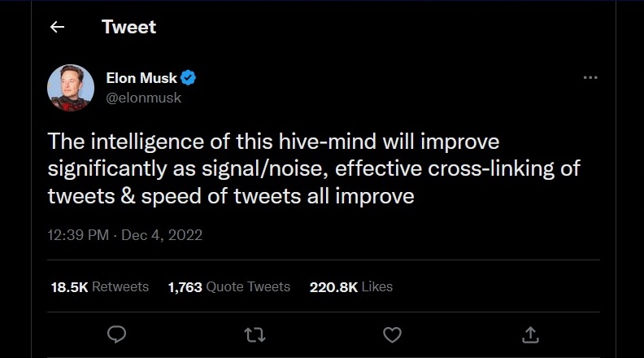Open Elon Musk's profile picture
This screenshot has height=358, width=644.
tap(71, 88)
